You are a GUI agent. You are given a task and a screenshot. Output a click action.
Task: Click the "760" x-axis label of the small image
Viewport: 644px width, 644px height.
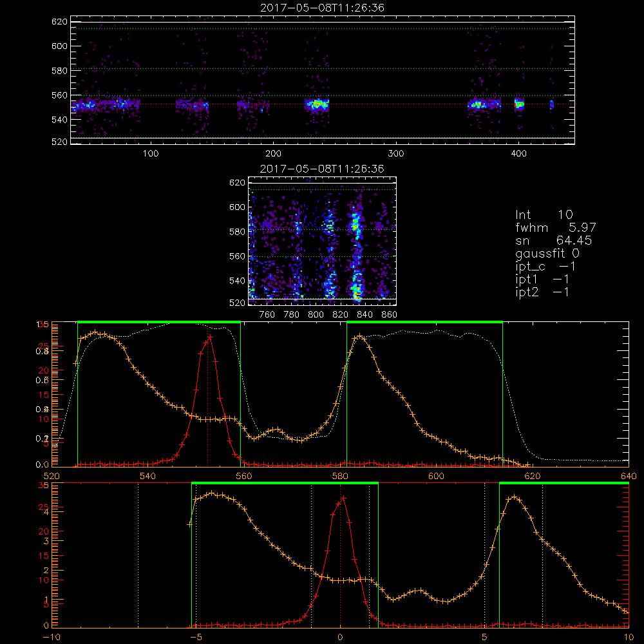tap(267, 315)
